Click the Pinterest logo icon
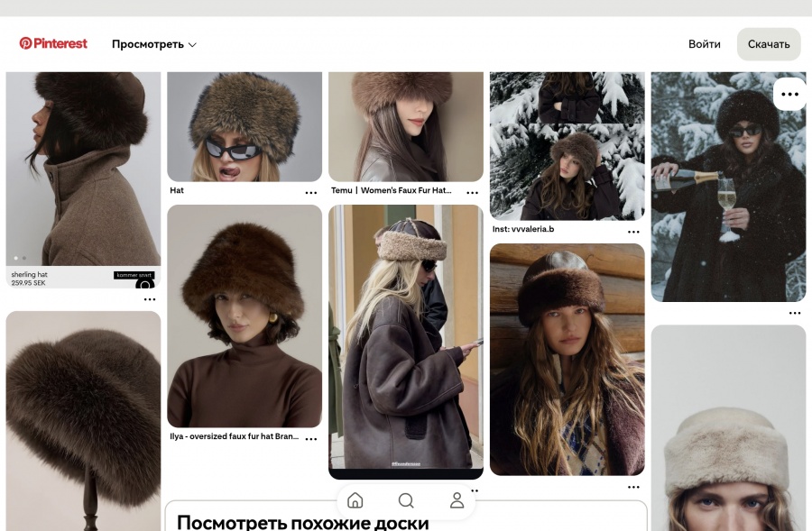The image size is (812, 531). point(26,43)
